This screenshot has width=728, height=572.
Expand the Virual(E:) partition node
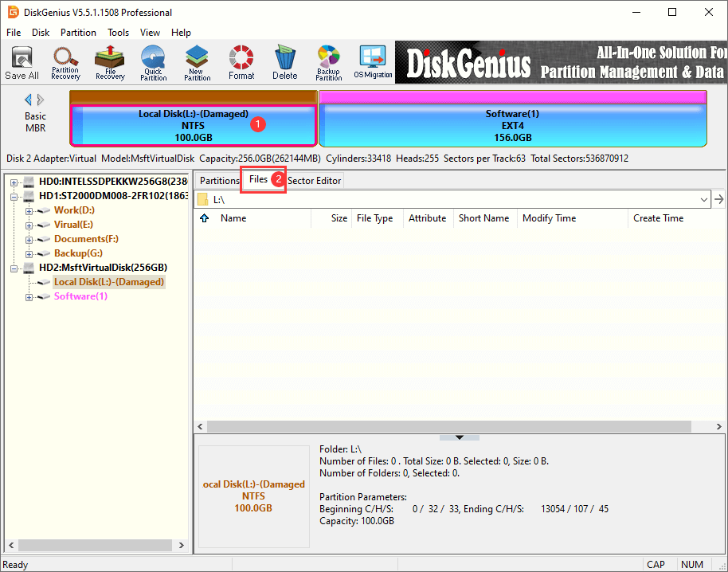point(29,225)
